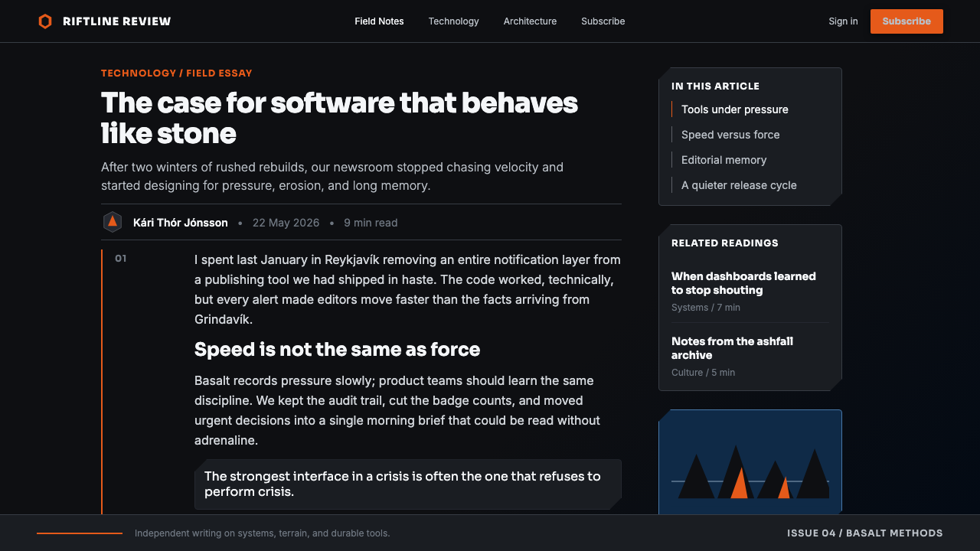Click the 'Independent writing on systems' footer tagline
Screen dimensions: 980x551
click(263, 533)
